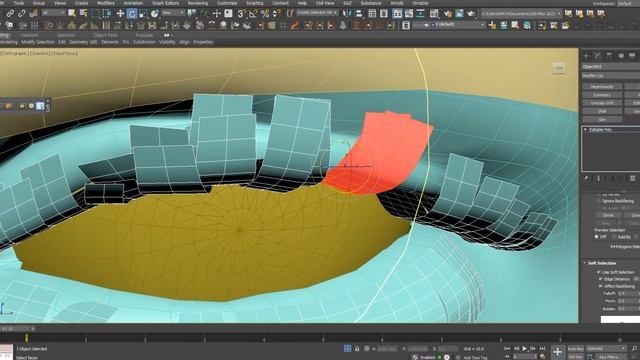Image resolution: width=640 pixels, height=360 pixels.
Task: Collapse the Soft Selection rollout
Action: click(x=602, y=263)
